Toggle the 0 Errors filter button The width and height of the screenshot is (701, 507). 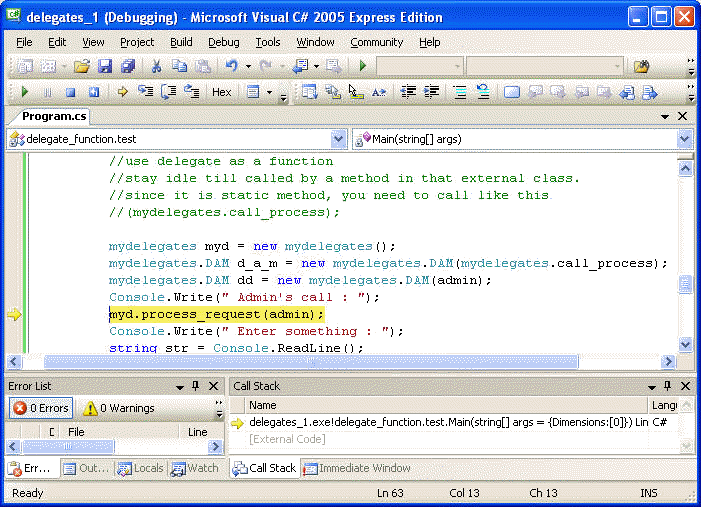[41, 408]
